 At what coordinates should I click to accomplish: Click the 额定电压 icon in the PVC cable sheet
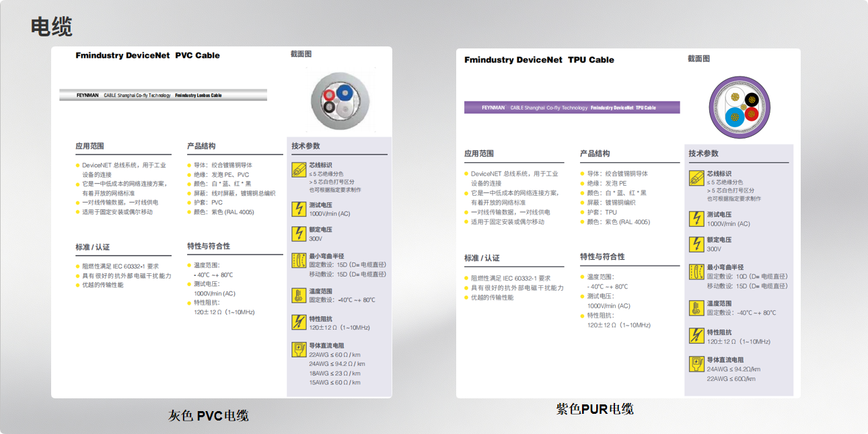pos(299,233)
